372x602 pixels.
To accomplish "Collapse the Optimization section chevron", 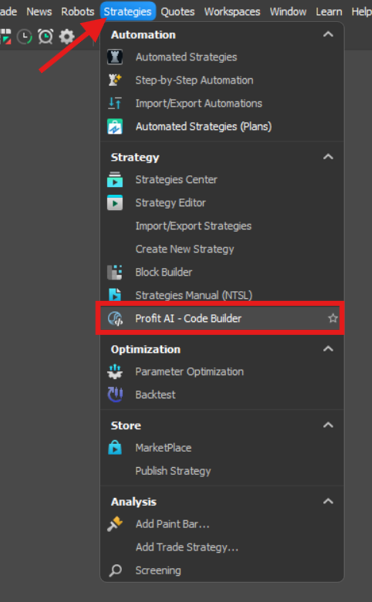I will (x=328, y=349).
